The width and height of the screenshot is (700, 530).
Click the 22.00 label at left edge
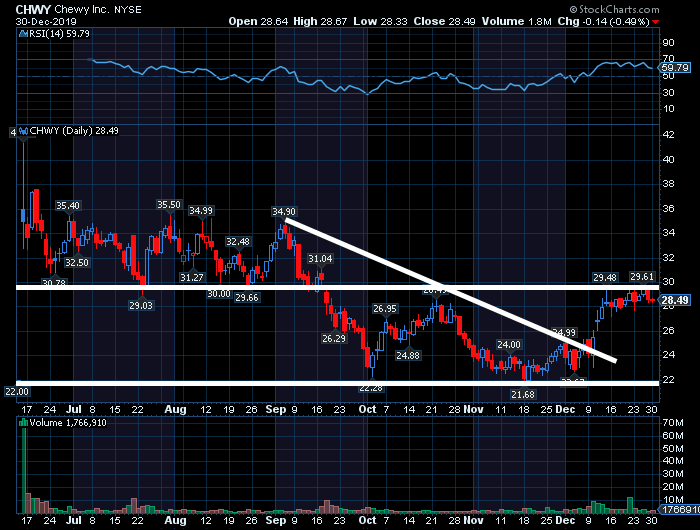point(17,392)
